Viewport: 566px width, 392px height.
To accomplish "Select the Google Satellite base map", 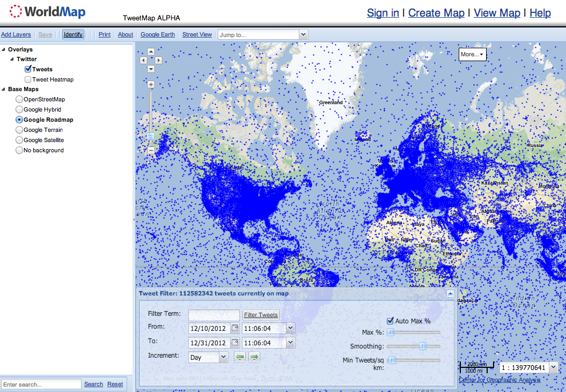I will [x=19, y=140].
